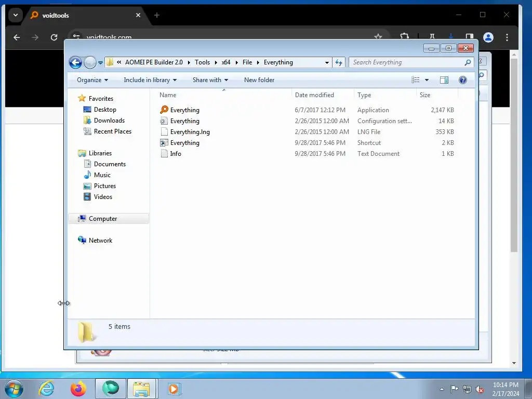Open the Share with menu
Viewport: 532px width, 399px height.
pos(210,80)
